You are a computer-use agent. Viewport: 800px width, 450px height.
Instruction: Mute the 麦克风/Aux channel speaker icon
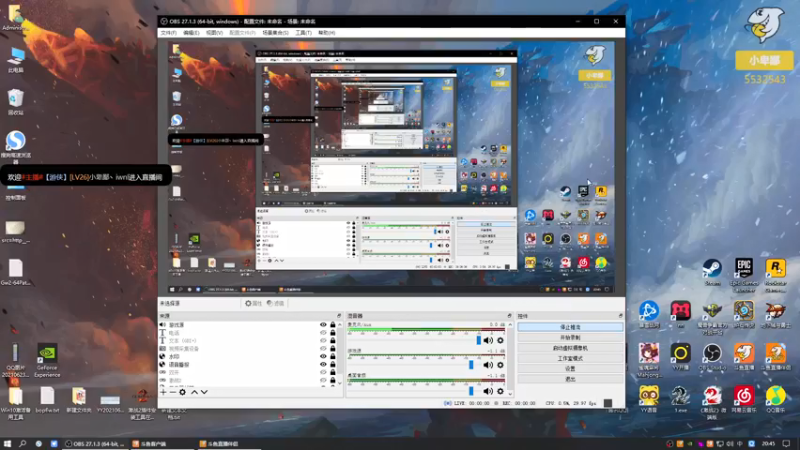pyautogui.click(x=488, y=340)
